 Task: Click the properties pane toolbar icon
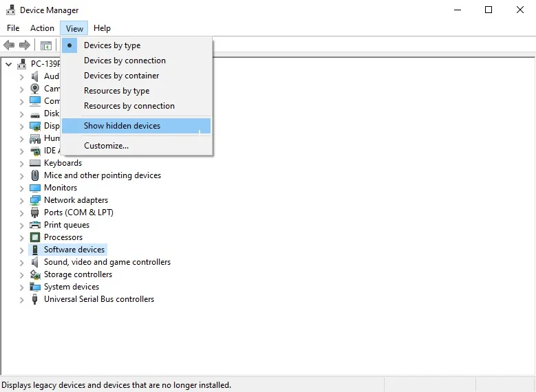click(46, 45)
